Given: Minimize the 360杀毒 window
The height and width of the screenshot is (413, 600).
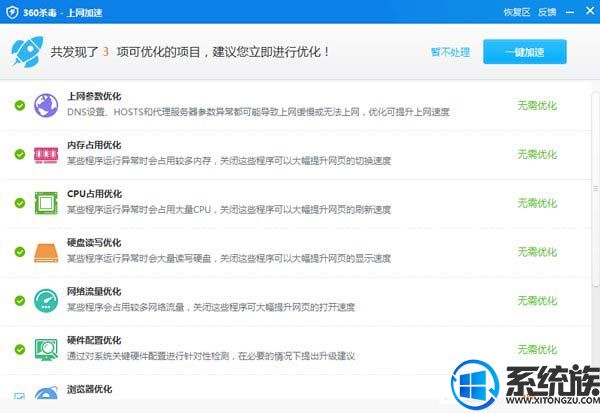Looking at the screenshot, I should pyautogui.click(x=570, y=12).
